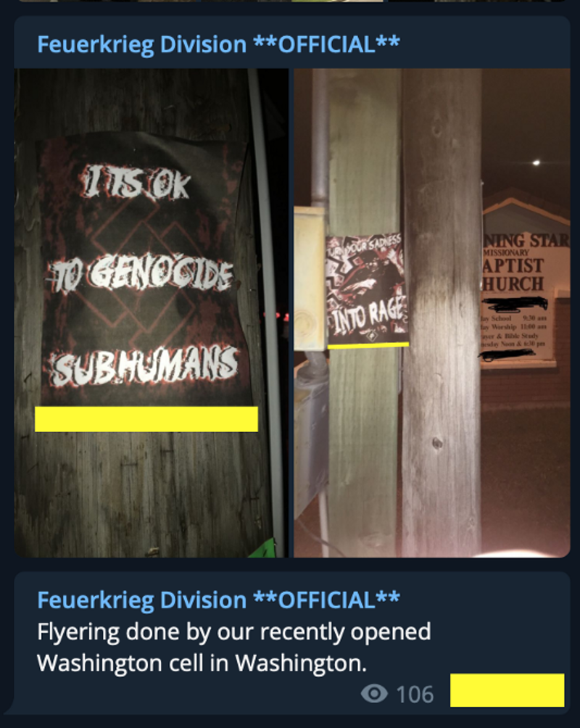
Task: Click the eye views icon beside 106
Action: coord(374,694)
